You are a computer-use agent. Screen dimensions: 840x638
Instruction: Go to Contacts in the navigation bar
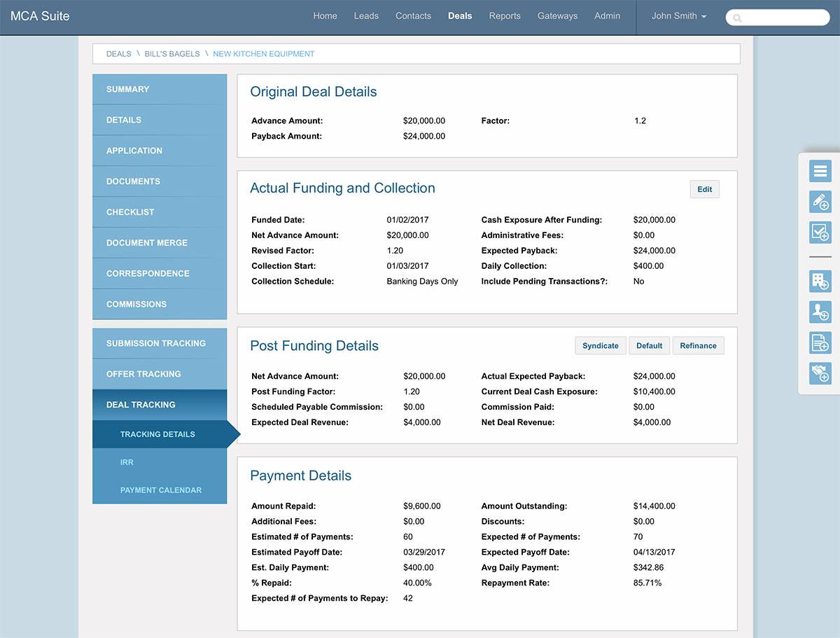(413, 16)
